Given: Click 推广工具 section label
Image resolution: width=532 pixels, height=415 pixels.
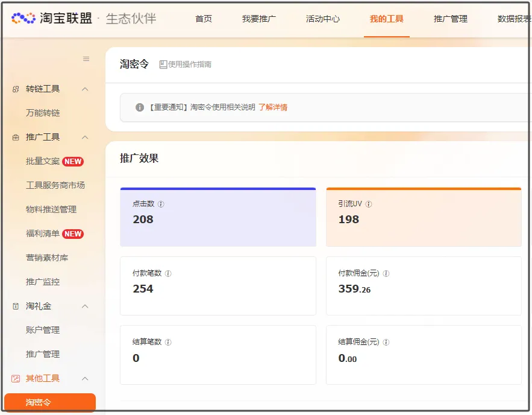Looking at the screenshot, I should [43, 137].
